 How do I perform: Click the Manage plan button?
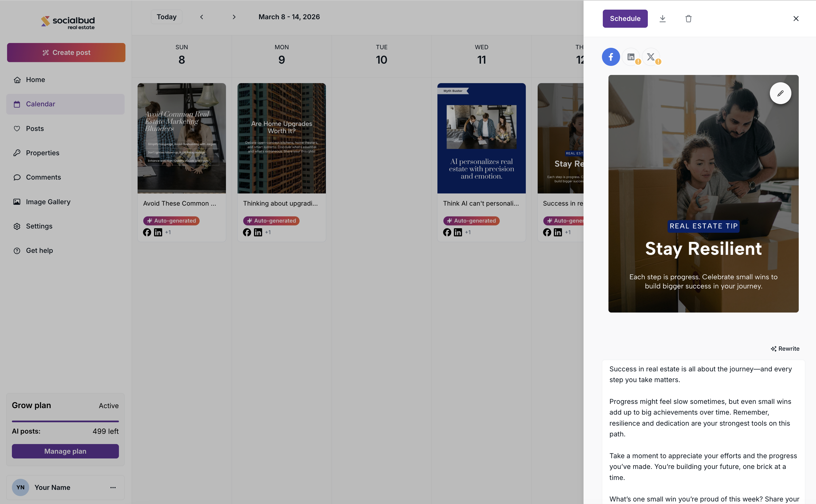click(x=65, y=451)
